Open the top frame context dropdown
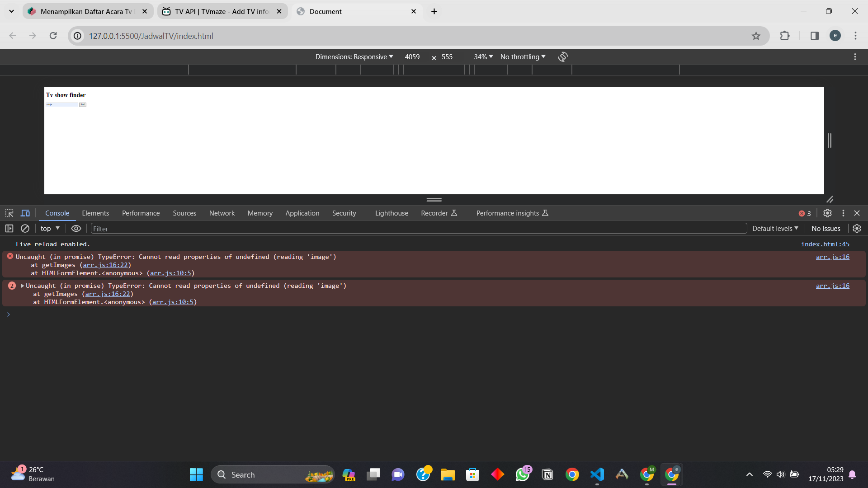The image size is (868, 488). coord(50,229)
